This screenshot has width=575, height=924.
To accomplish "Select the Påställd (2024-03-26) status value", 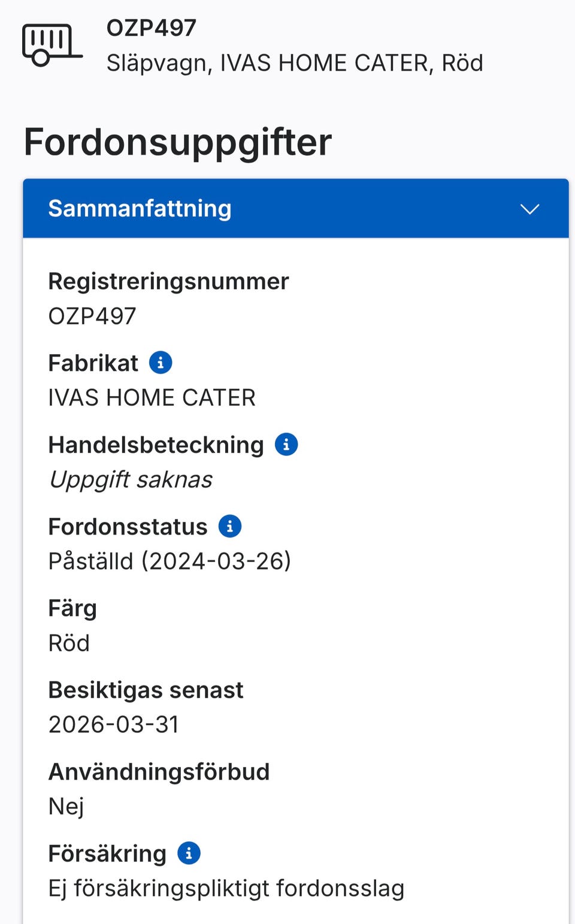I will click(x=170, y=561).
